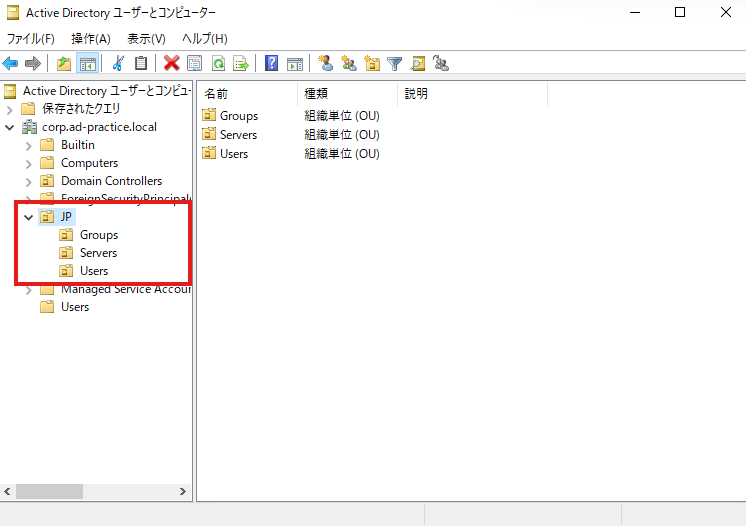Click the Back arrow toolbar icon
The height and width of the screenshot is (526, 746).
[10, 63]
